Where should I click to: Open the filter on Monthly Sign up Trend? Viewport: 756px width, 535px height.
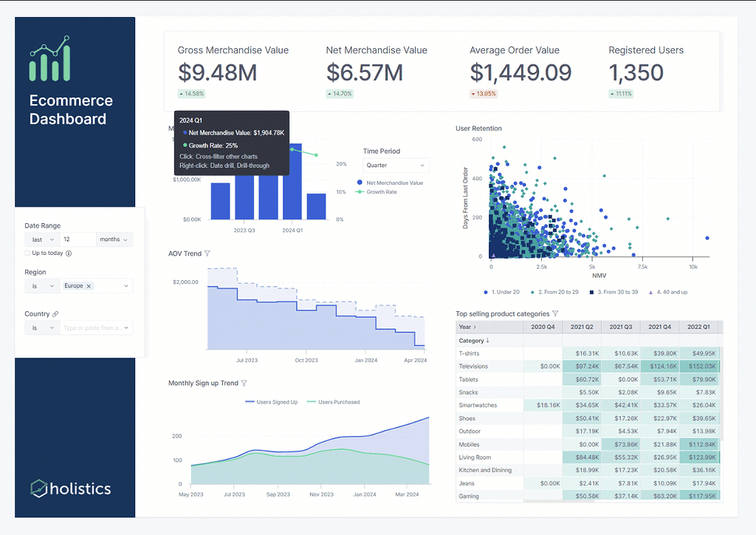[244, 383]
